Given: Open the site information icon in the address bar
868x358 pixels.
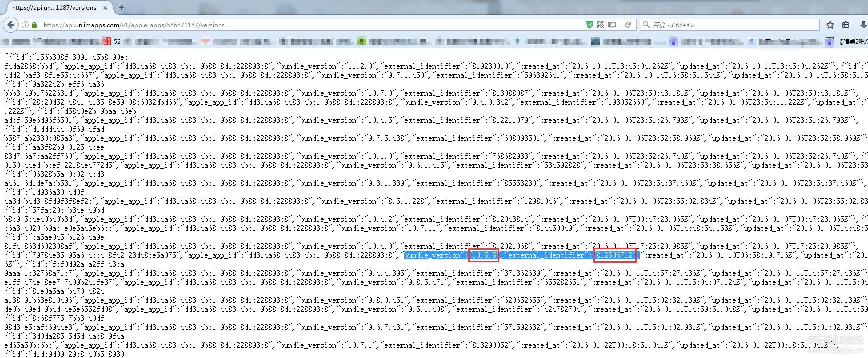Looking at the screenshot, I should [25, 25].
